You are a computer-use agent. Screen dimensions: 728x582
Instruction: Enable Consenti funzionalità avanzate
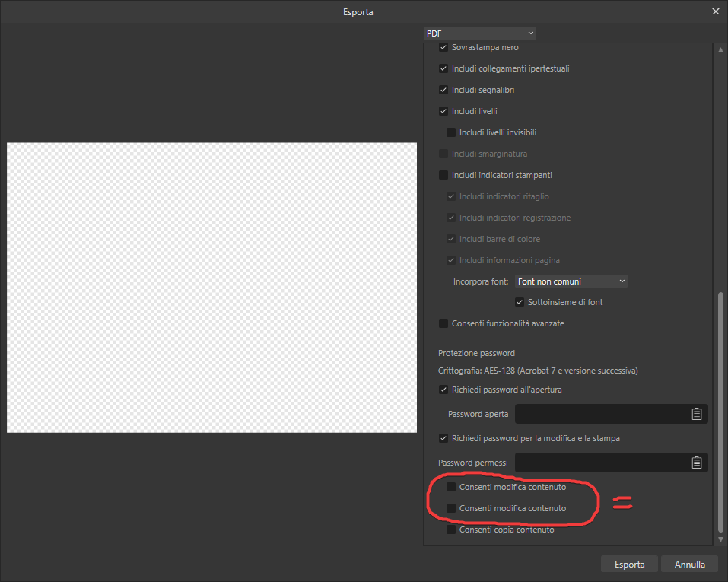pyautogui.click(x=443, y=323)
